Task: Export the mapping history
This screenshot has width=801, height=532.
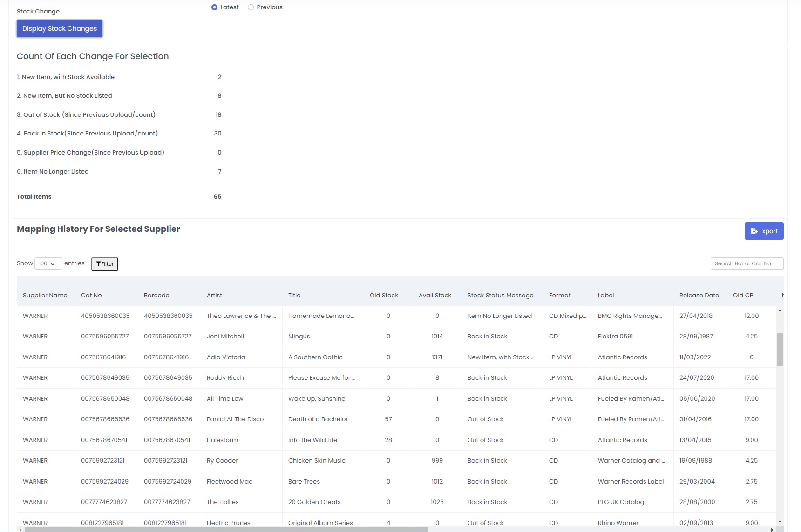Action: [x=764, y=231]
